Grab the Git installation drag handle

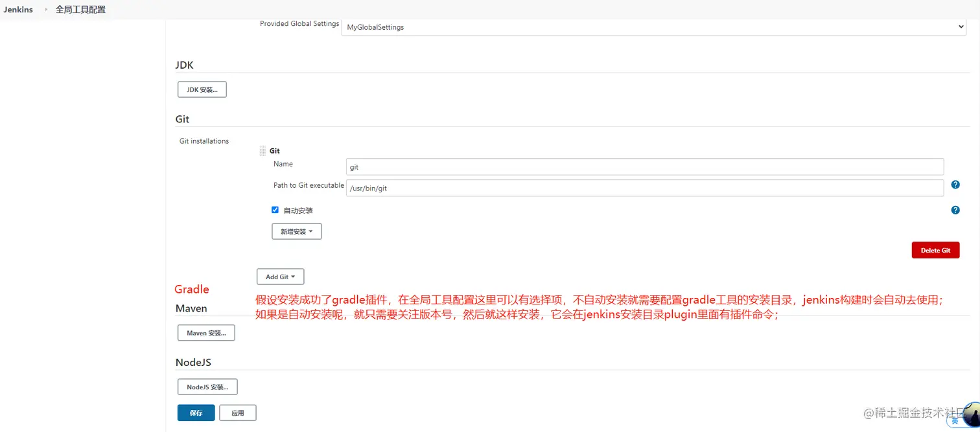click(x=262, y=150)
